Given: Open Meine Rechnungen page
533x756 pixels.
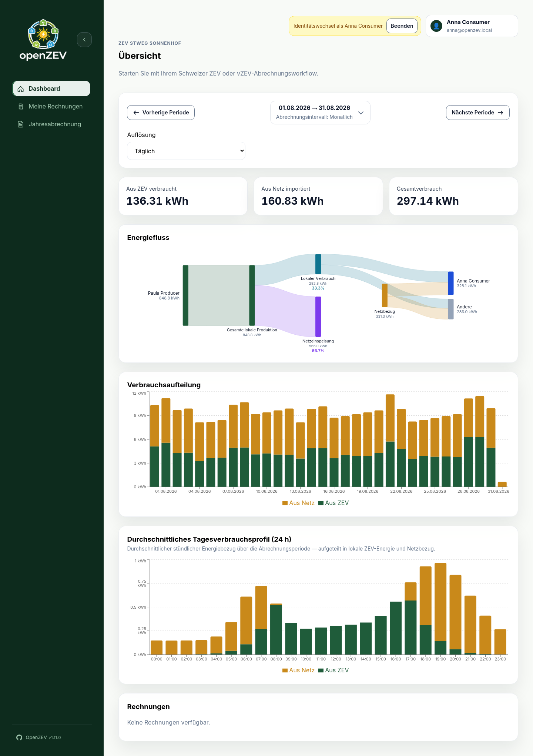Looking at the screenshot, I should (51, 106).
